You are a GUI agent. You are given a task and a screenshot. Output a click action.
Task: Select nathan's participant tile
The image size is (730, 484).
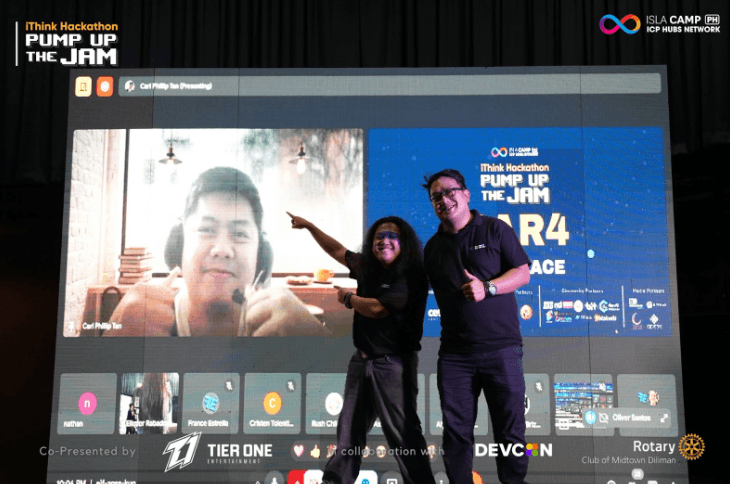[x=89, y=404]
